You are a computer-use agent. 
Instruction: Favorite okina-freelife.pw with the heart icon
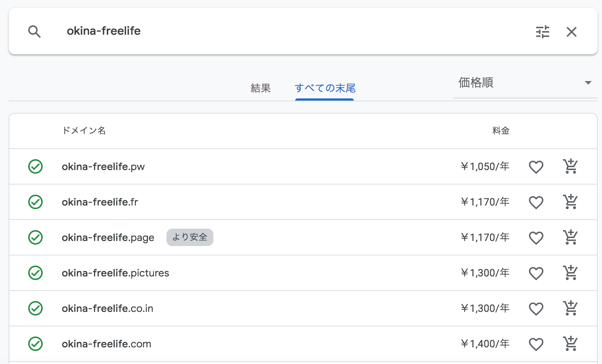pyautogui.click(x=536, y=167)
